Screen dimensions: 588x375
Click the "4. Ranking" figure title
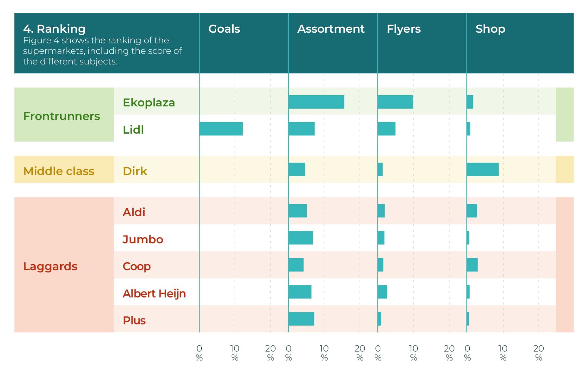[54, 29]
